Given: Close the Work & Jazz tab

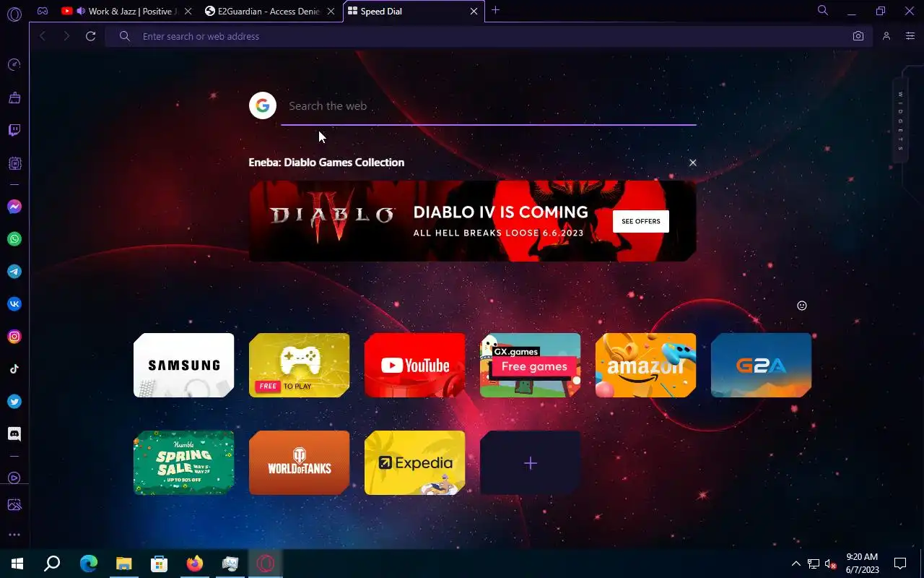Looking at the screenshot, I should pyautogui.click(x=188, y=12).
